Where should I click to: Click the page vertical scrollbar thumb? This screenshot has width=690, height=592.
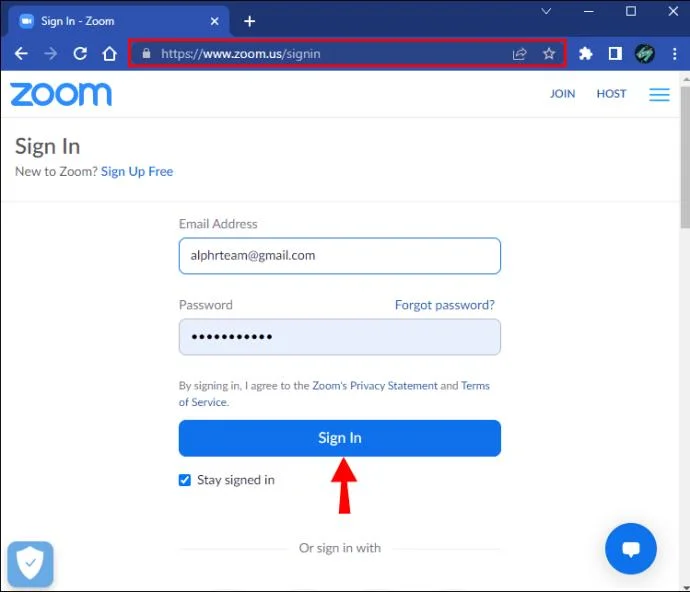point(685,157)
